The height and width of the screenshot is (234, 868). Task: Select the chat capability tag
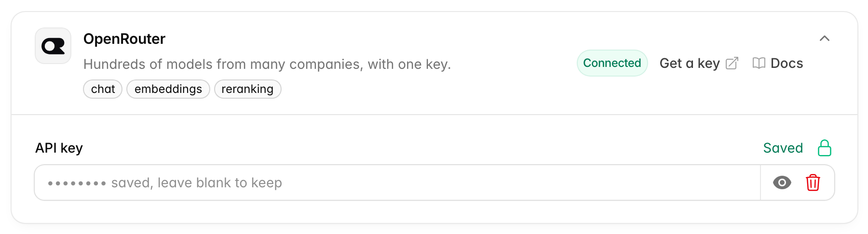(103, 89)
